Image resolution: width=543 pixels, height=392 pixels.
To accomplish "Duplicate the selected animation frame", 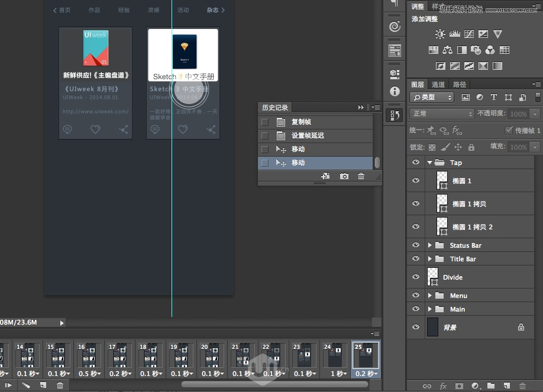I will click(x=43, y=385).
